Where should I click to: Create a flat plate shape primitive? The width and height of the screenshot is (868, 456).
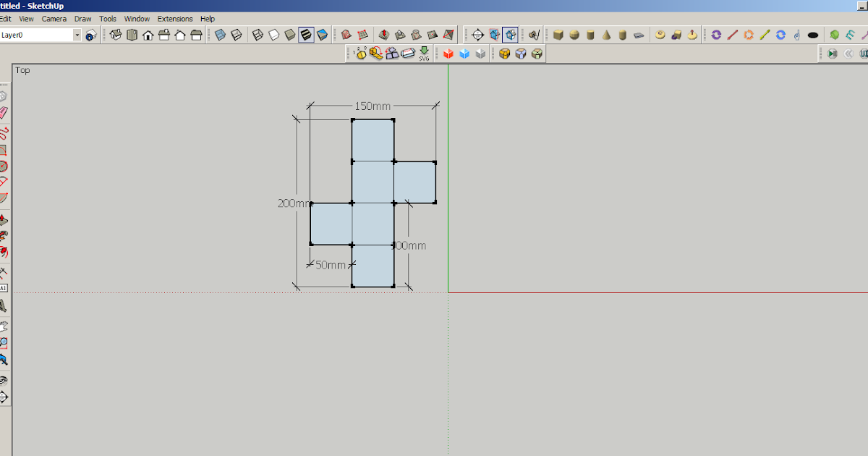click(639, 34)
